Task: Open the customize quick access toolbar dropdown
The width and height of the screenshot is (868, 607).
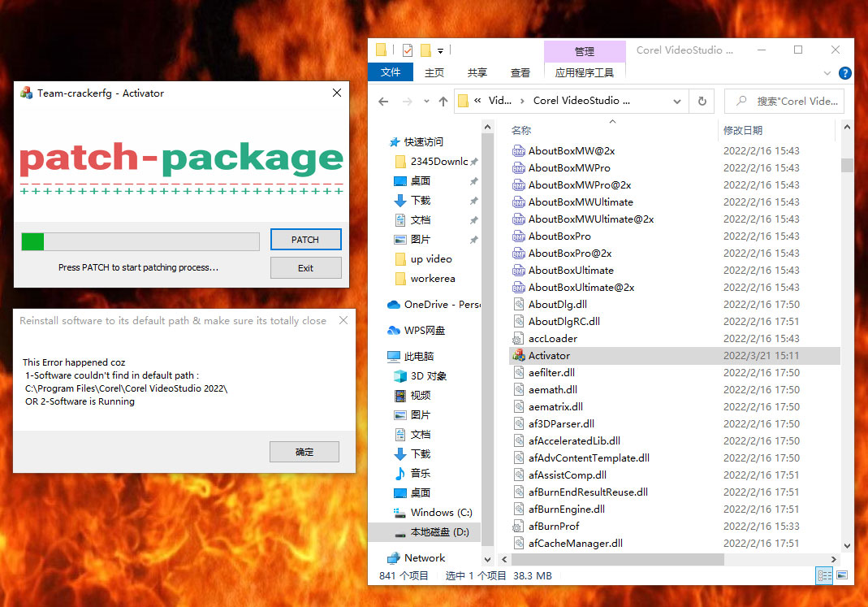Action: coord(441,51)
